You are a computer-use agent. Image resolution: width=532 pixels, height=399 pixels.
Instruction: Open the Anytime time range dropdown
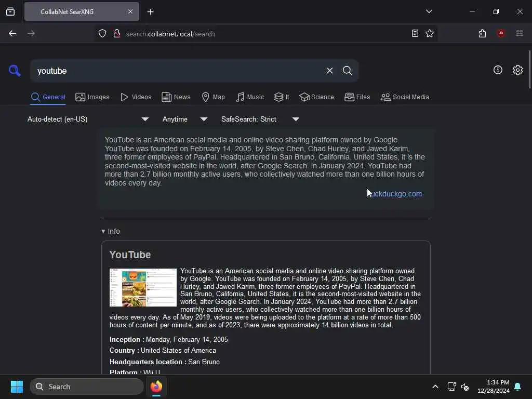185,119
